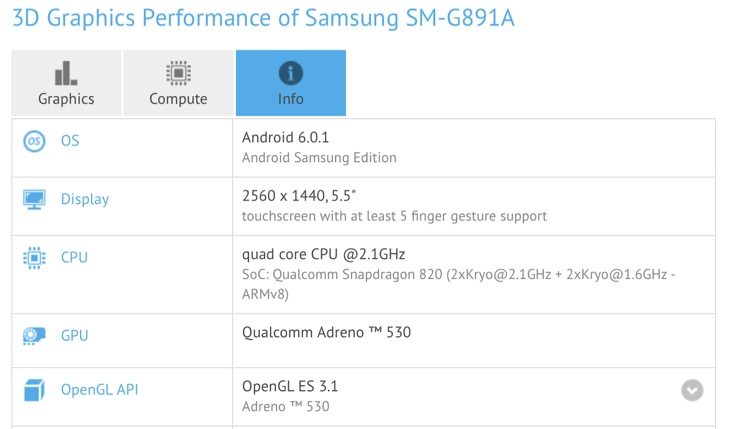
Task: Click the Qualcomm Adreno 530 GPU value
Action: click(x=326, y=332)
